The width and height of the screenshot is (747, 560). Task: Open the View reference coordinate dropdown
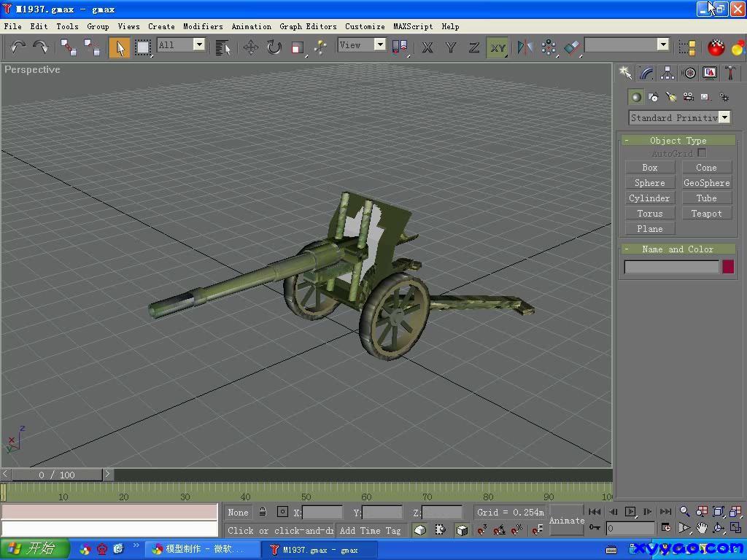pyautogui.click(x=362, y=45)
